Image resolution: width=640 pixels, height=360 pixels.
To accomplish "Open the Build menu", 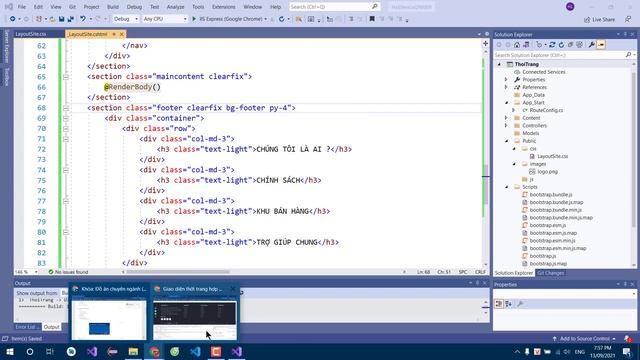I will 113,7.
